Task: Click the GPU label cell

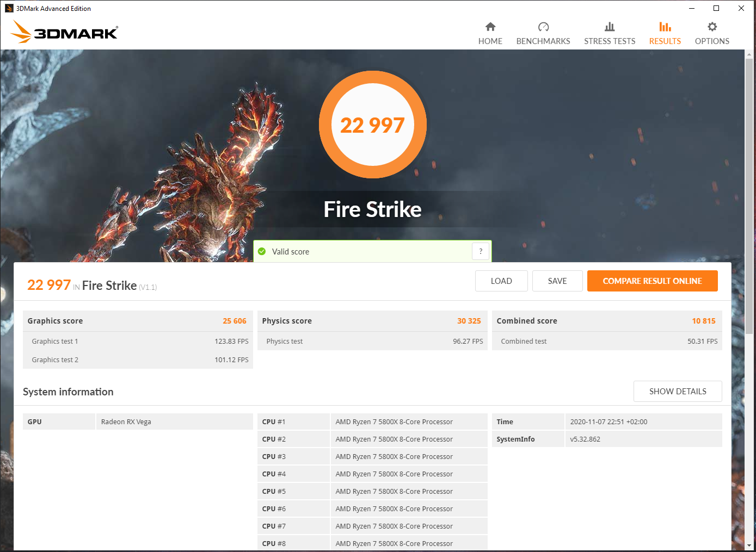Action: click(x=59, y=421)
